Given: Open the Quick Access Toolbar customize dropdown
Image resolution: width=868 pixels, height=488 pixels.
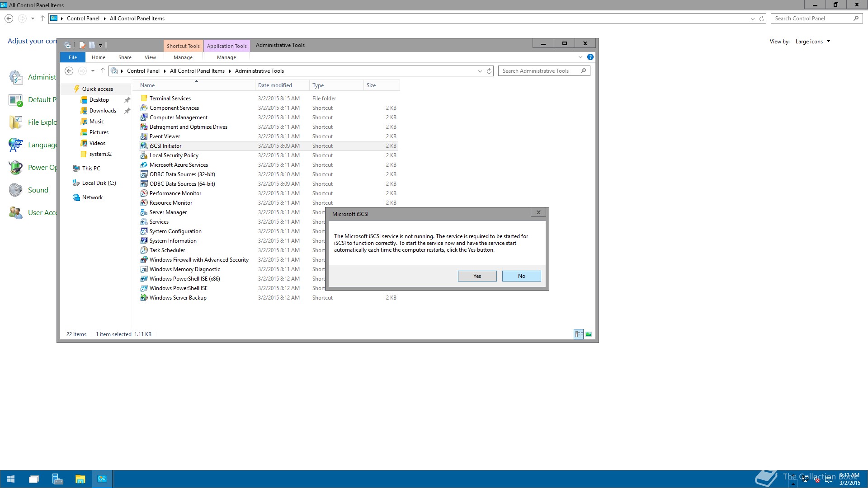Looking at the screenshot, I should point(101,45).
